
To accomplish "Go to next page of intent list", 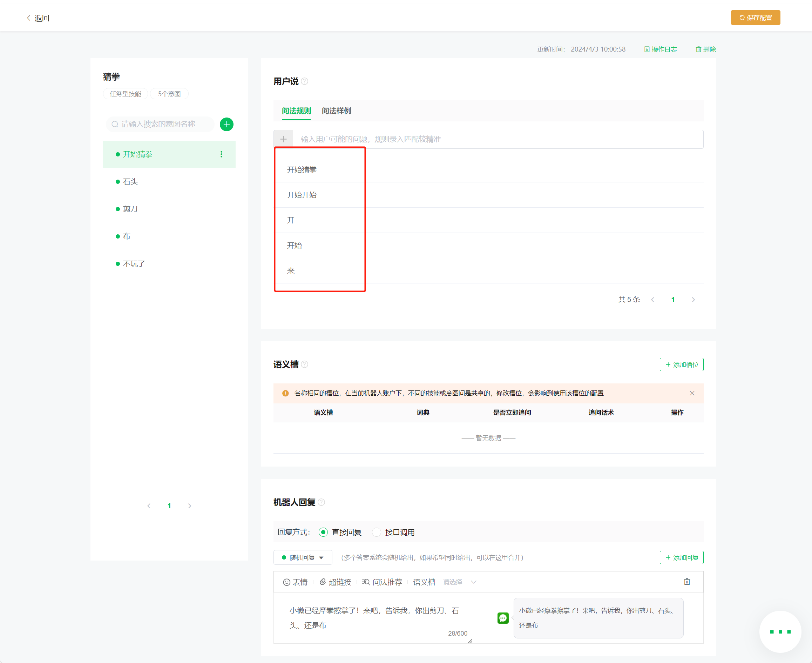I will pos(190,505).
